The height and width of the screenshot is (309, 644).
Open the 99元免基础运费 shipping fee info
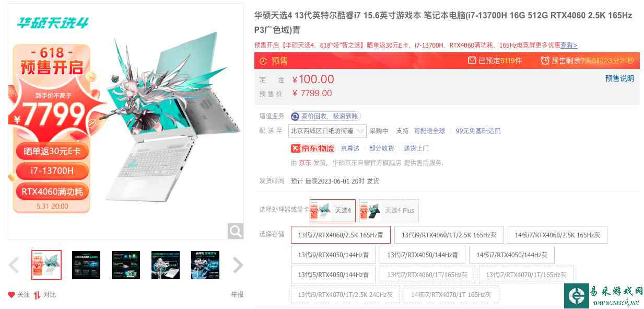478,131
